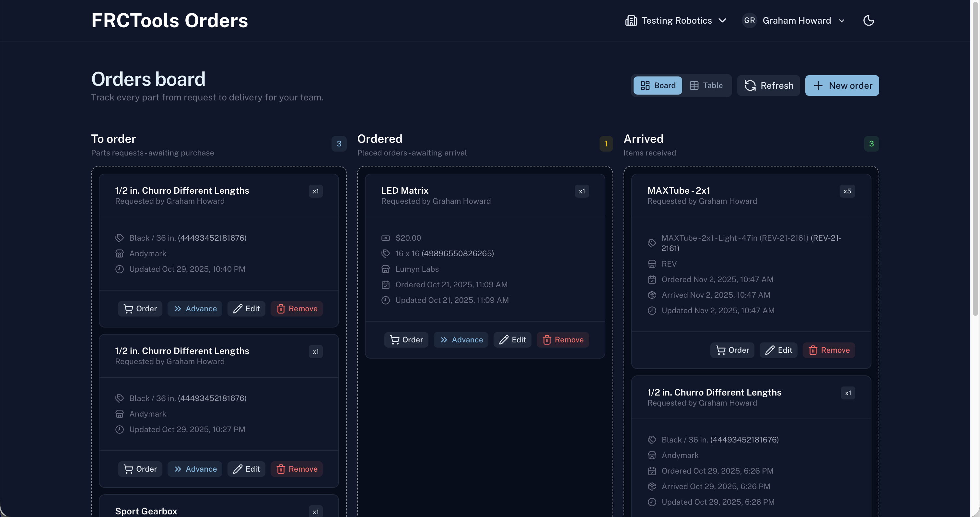Click pencil icon on LED Matrix Edit
Viewport: 980px width, 517px height.
504,340
